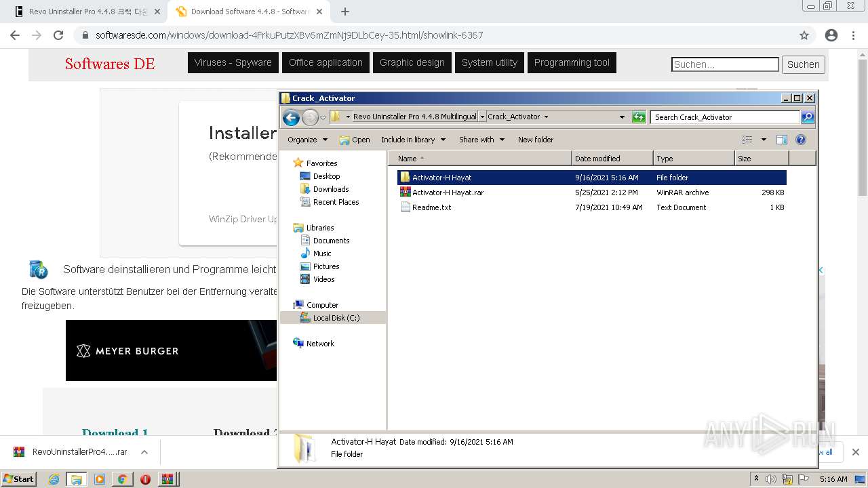Viewport: 868px width, 488px height.
Task: Click the Chrome address bar URL
Action: pyautogui.click(x=290, y=35)
